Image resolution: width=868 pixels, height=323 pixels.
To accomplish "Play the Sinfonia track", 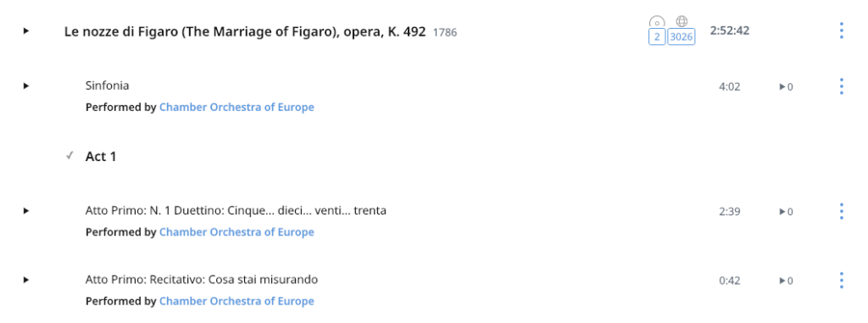I will click(x=26, y=86).
